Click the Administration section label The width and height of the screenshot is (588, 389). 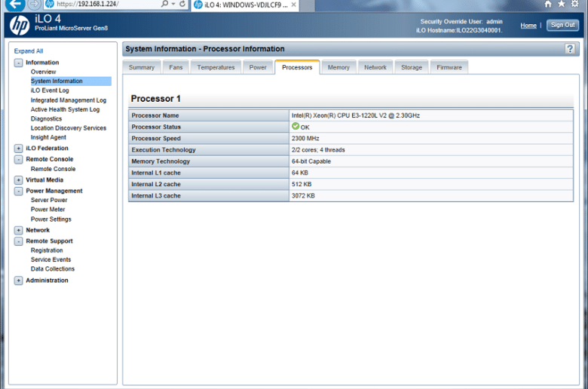[47, 280]
